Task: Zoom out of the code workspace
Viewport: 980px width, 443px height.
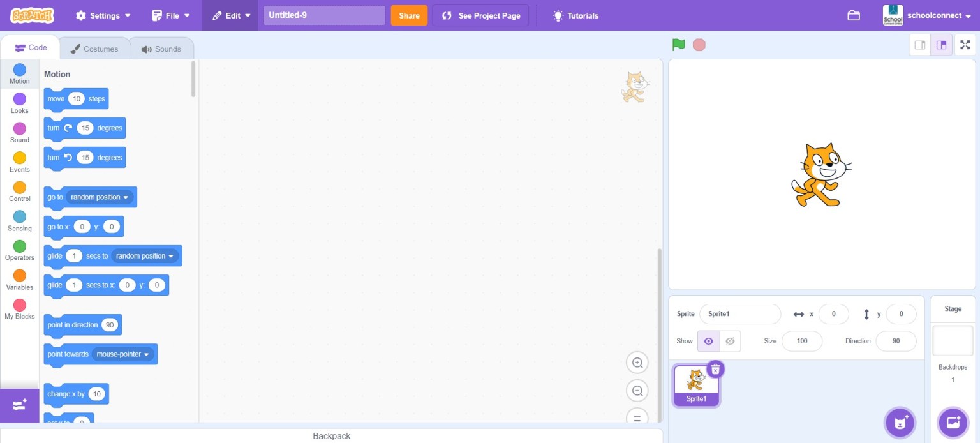Action: coord(637,391)
